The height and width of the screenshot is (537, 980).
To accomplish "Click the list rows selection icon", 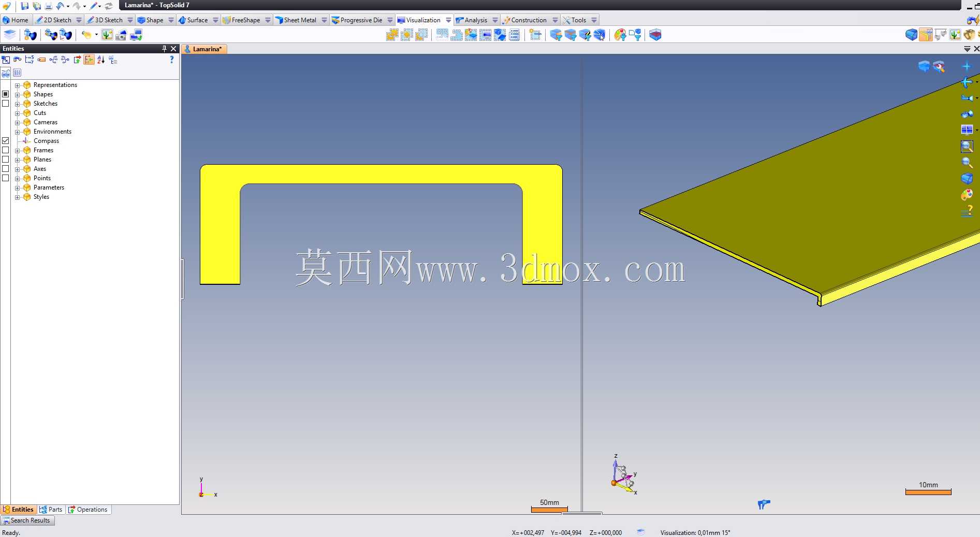I will point(514,35).
